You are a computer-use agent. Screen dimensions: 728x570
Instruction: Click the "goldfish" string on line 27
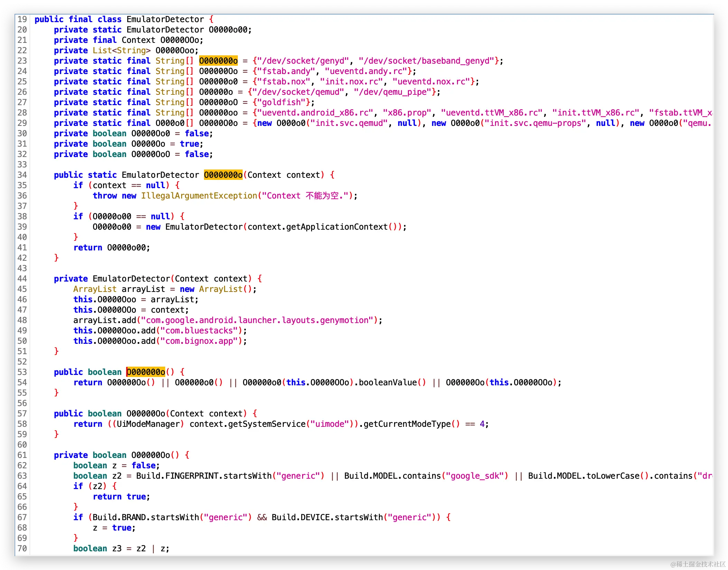(x=281, y=102)
